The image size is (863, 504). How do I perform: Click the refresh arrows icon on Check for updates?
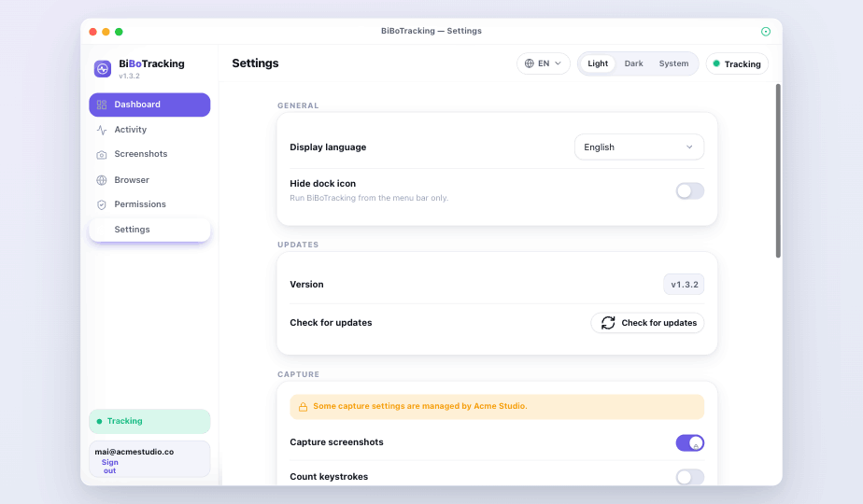(608, 322)
